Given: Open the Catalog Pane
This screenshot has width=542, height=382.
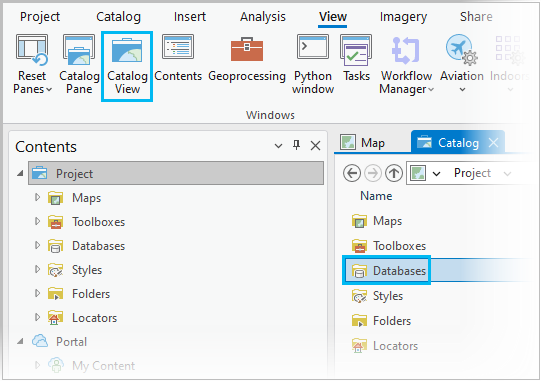Looking at the screenshot, I should [x=79, y=64].
